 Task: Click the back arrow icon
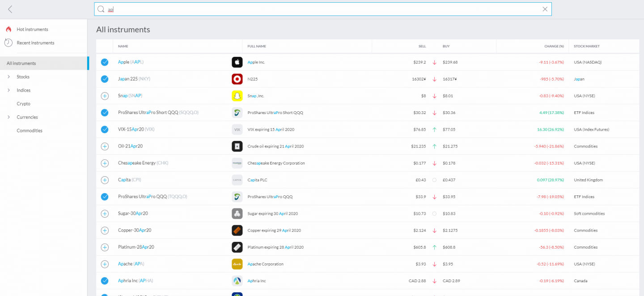pos(10,9)
